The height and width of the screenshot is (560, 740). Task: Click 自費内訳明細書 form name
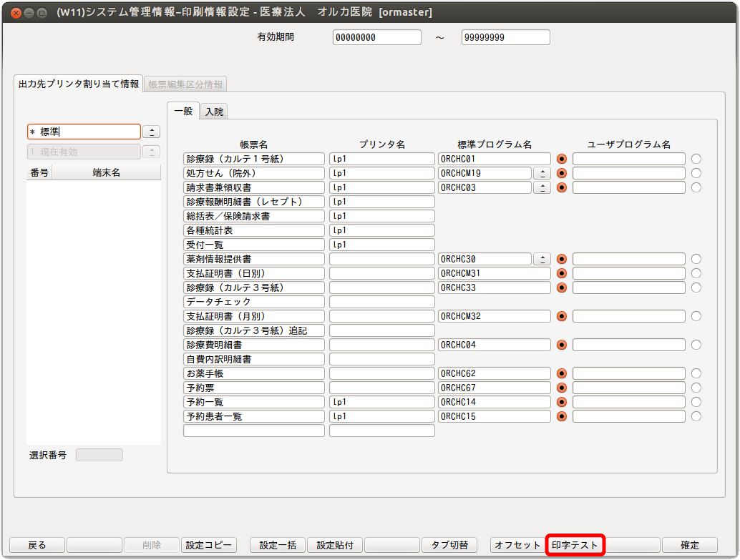click(x=254, y=359)
